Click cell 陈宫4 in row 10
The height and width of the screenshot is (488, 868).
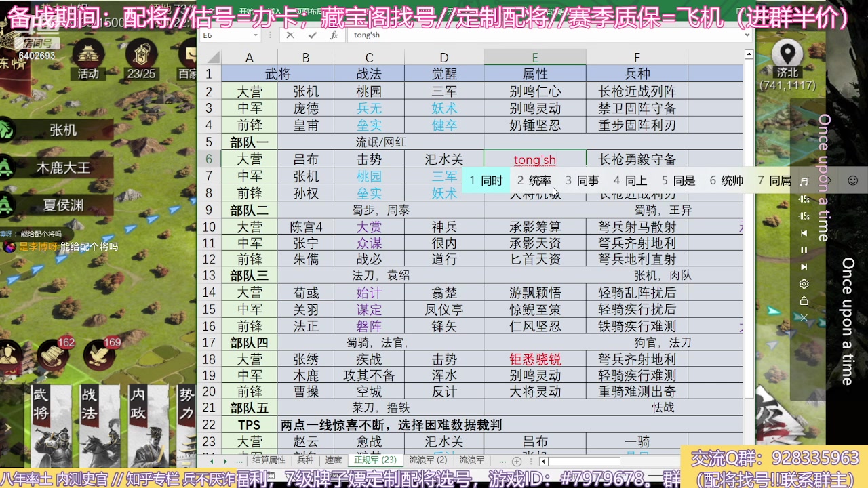click(x=305, y=227)
